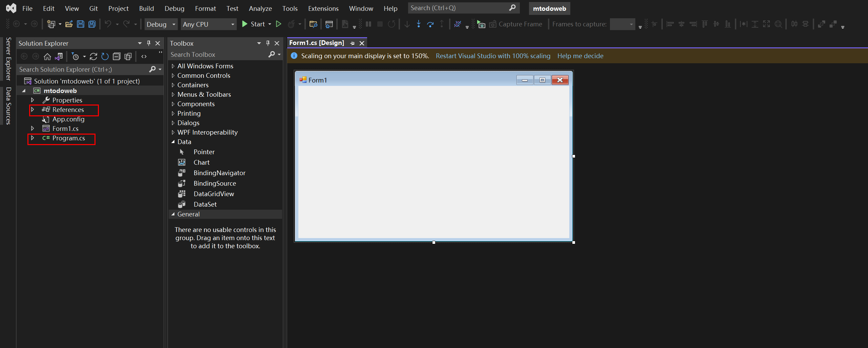Open the Capture Frame camera tool

coord(493,24)
